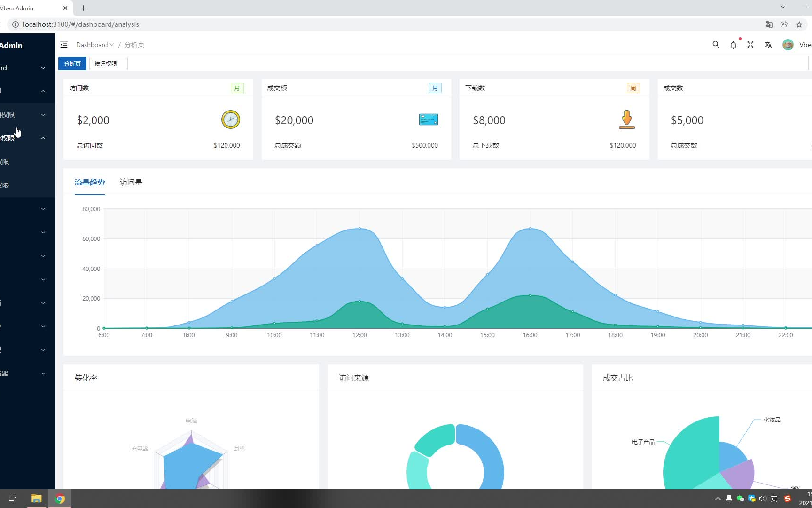Screen dimensions: 812x508
Task: Open the notifications bell
Action: point(733,45)
